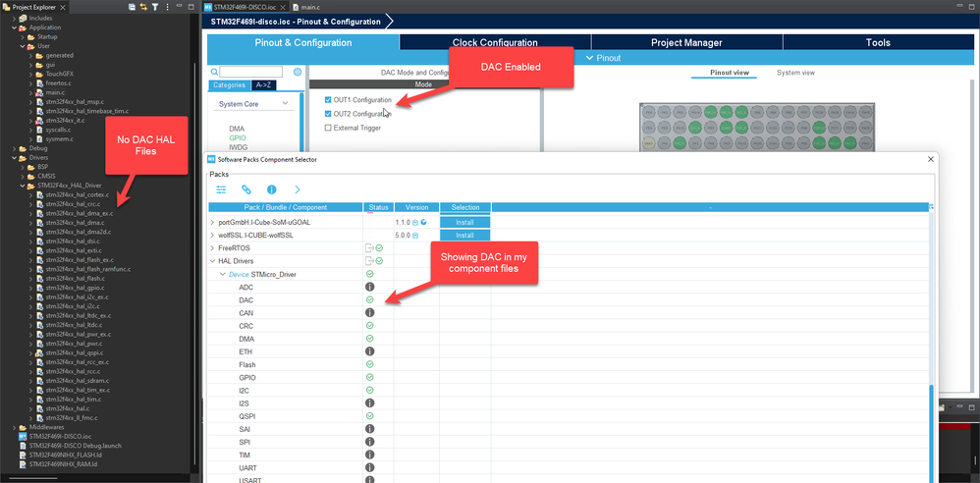980x483 pixels.
Task: Click the ETH row info status icon
Action: pyautogui.click(x=369, y=351)
